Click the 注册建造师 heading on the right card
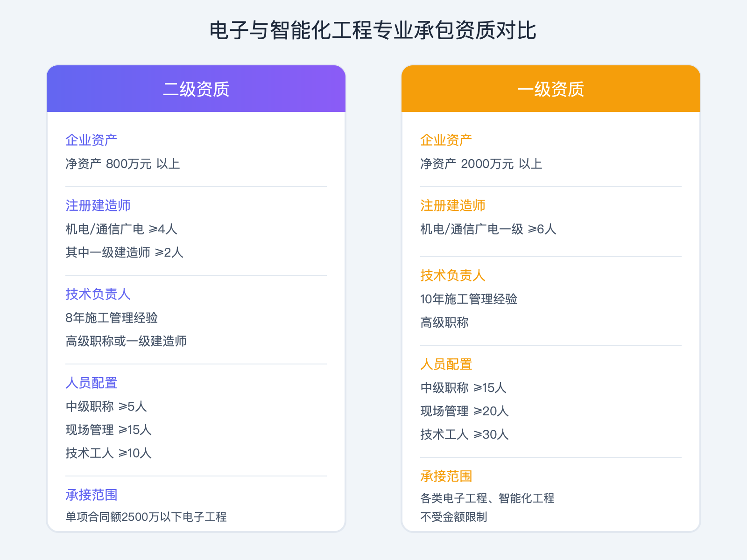The image size is (747, 560). pyautogui.click(x=453, y=205)
